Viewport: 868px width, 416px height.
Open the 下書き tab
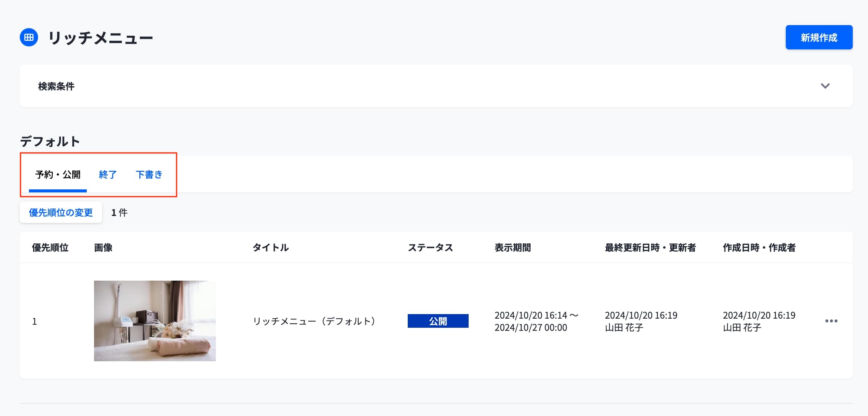(x=149, y=175)
